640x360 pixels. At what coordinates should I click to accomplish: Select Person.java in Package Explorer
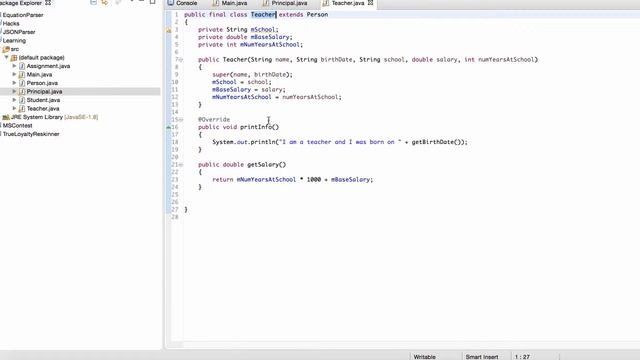(x=42, y=83)
